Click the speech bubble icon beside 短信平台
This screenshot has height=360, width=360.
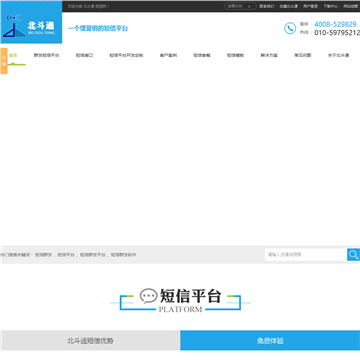(148, 296)
